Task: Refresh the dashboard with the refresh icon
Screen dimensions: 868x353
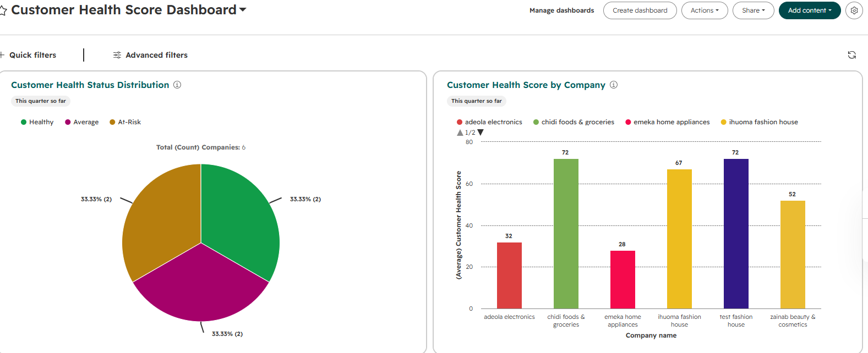Action: [851, 55]
